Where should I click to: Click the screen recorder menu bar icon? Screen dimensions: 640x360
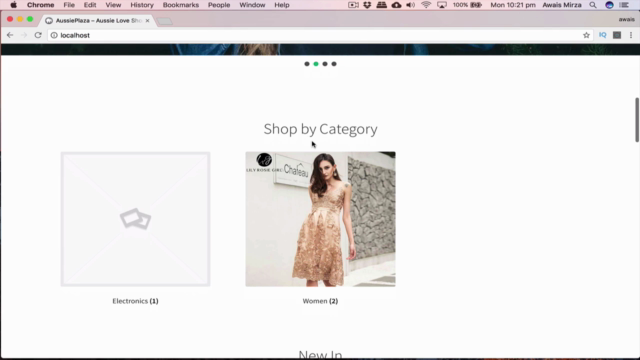coord(353,5)
